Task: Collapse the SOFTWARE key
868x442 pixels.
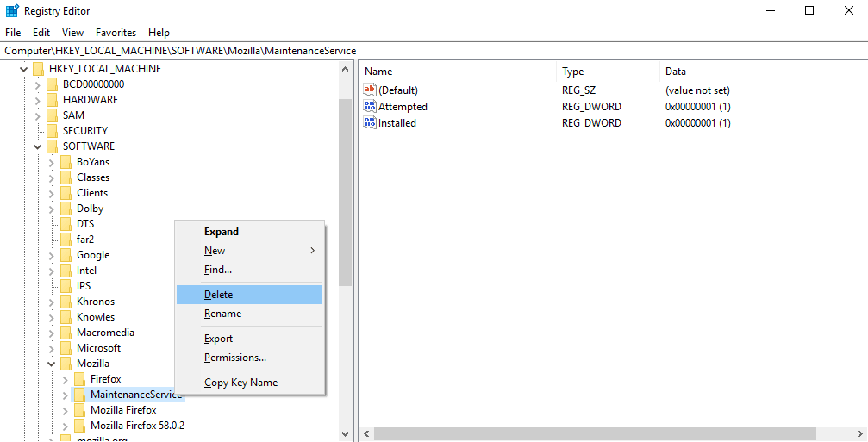Action: pyautogui.click(x=38, y=146)
